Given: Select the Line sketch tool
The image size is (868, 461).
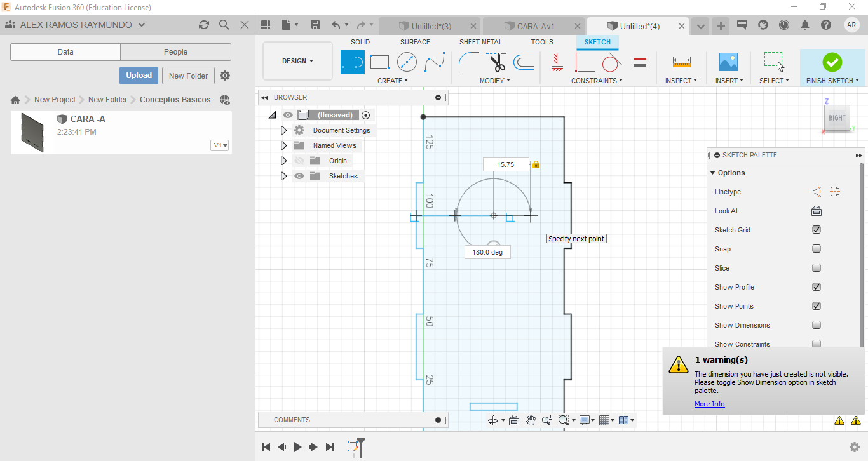Looking at the screenshot, I should [353, 62].
